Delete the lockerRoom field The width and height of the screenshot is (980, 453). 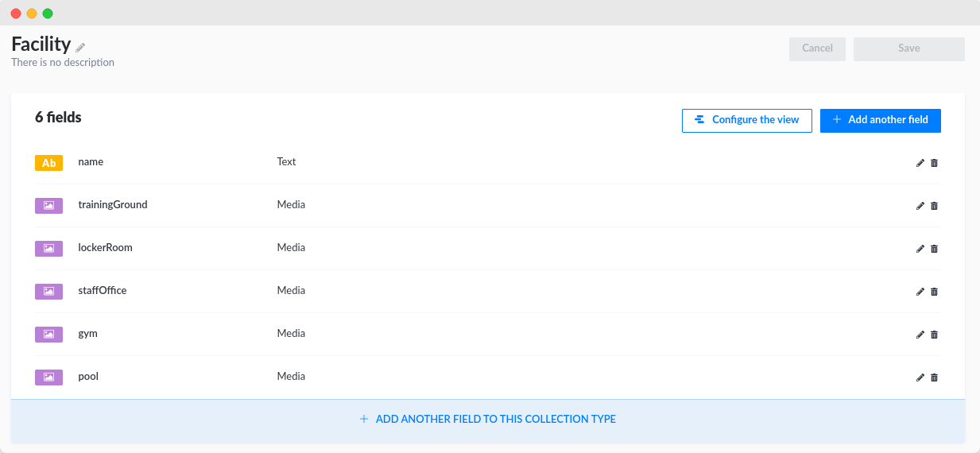point(934,249)
